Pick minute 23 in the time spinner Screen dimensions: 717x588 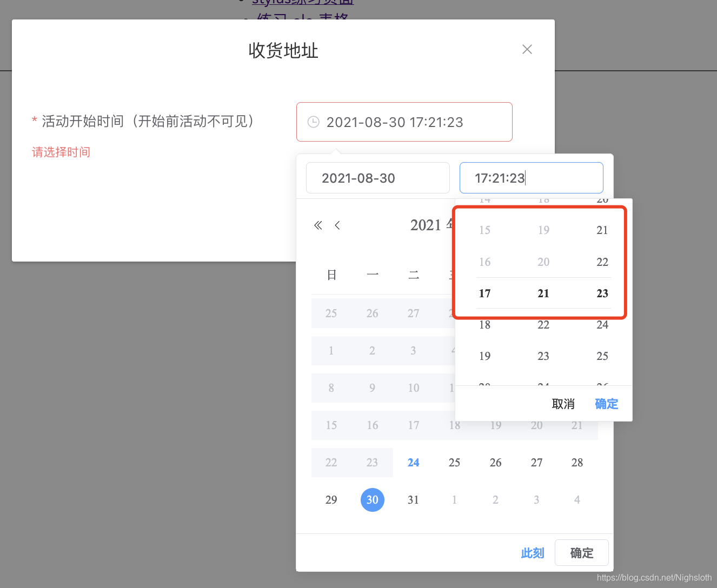tap(543, 356)
